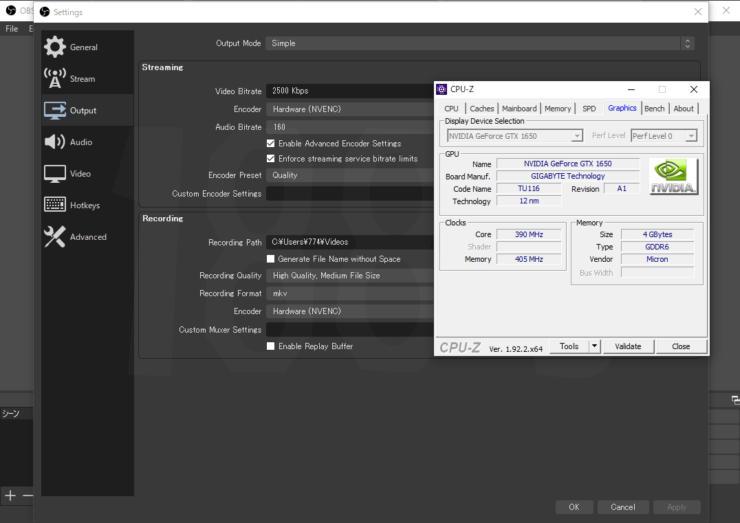
Task: Click the Micron vendor value
Action: click(x=657, y=259)
